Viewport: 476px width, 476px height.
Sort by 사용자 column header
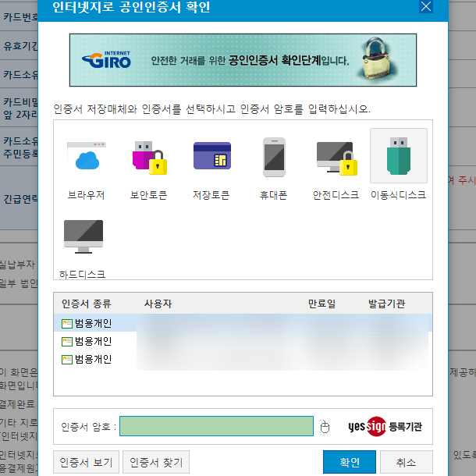tap(158, 304)
